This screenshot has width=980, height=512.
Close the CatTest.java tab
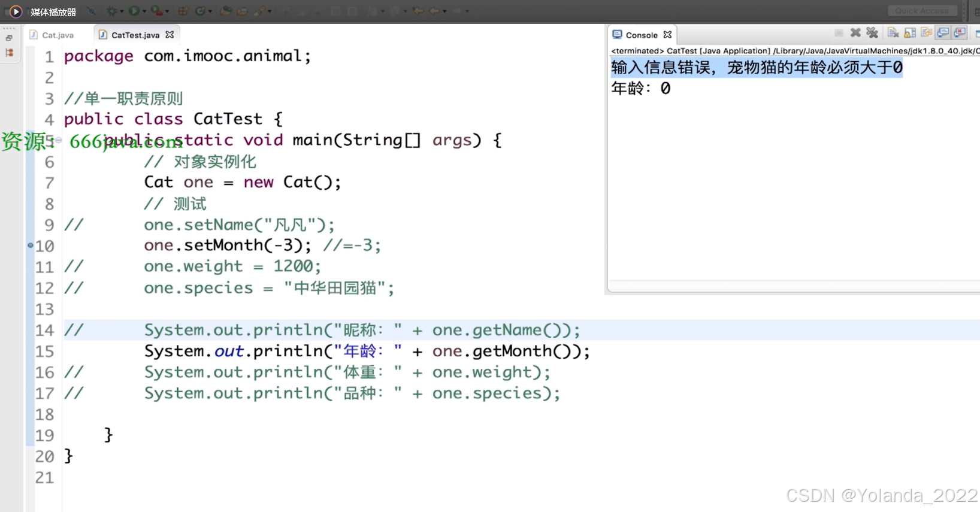(x=170, y=35)
